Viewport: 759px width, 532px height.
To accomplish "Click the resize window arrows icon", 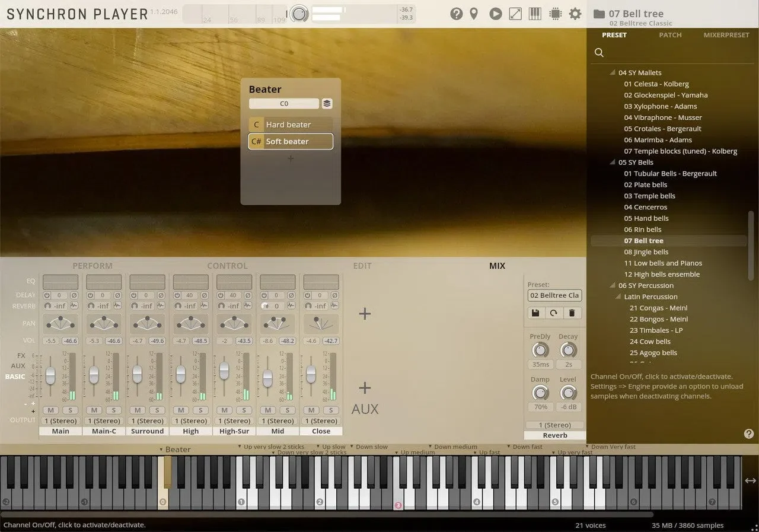I will 515,14.
